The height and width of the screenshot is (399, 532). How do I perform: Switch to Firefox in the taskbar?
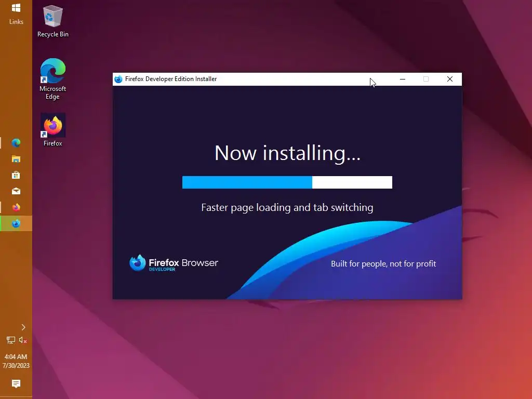click(16, 207)
